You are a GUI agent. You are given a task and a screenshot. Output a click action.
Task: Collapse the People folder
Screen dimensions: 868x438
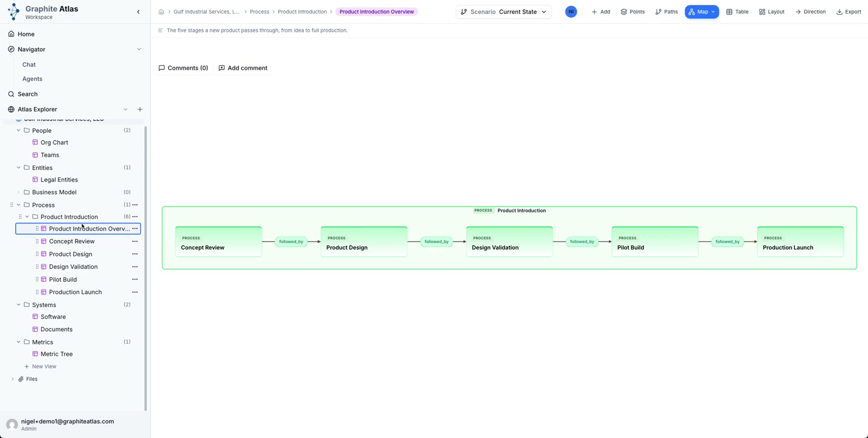tap(18, 131)
